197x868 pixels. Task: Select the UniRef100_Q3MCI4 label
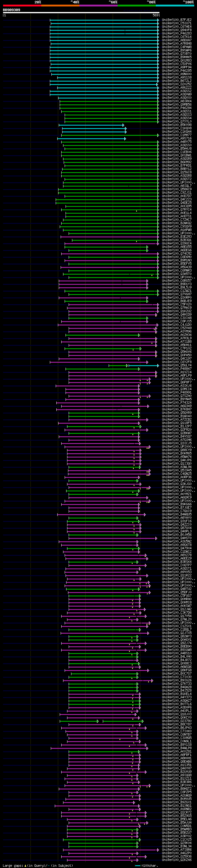(177, 389)
